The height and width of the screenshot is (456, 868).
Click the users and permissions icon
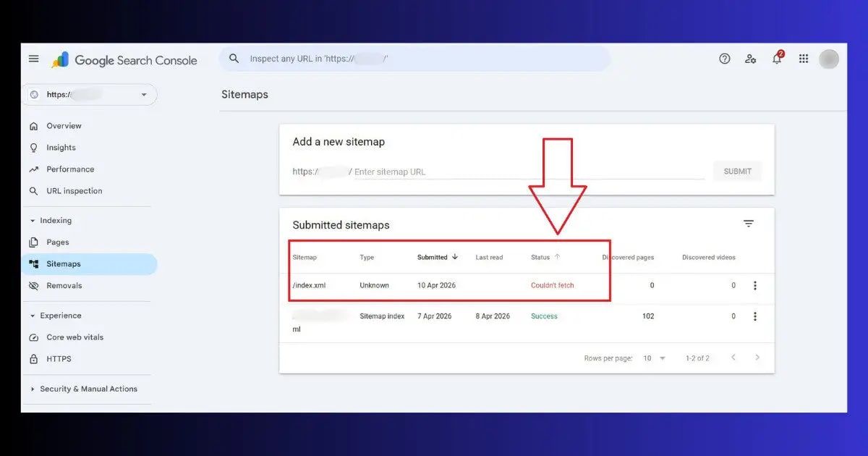click(x=751, y=59)
